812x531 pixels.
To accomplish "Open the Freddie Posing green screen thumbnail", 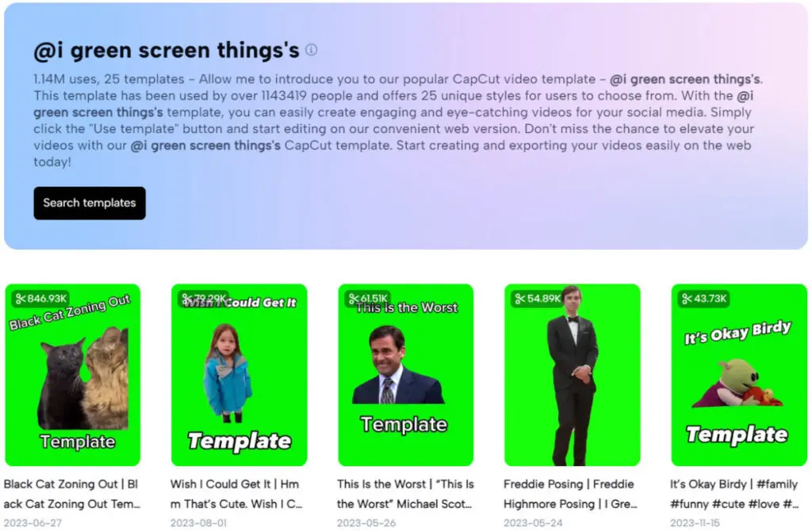I will 573,375.
